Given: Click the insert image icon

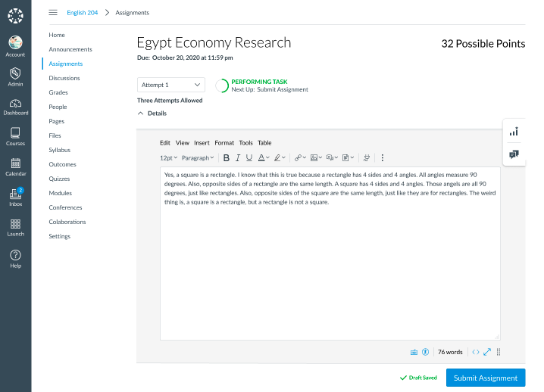Looking at the screenshot, I should point(314,158).
